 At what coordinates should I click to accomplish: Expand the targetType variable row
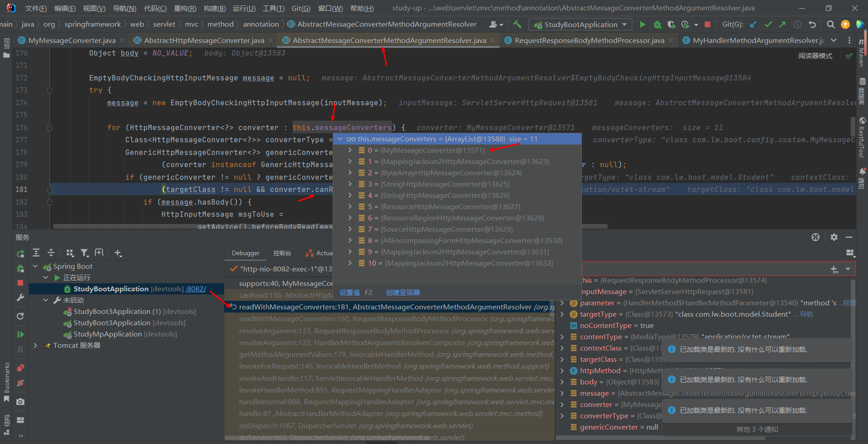(x=562, y=314)
